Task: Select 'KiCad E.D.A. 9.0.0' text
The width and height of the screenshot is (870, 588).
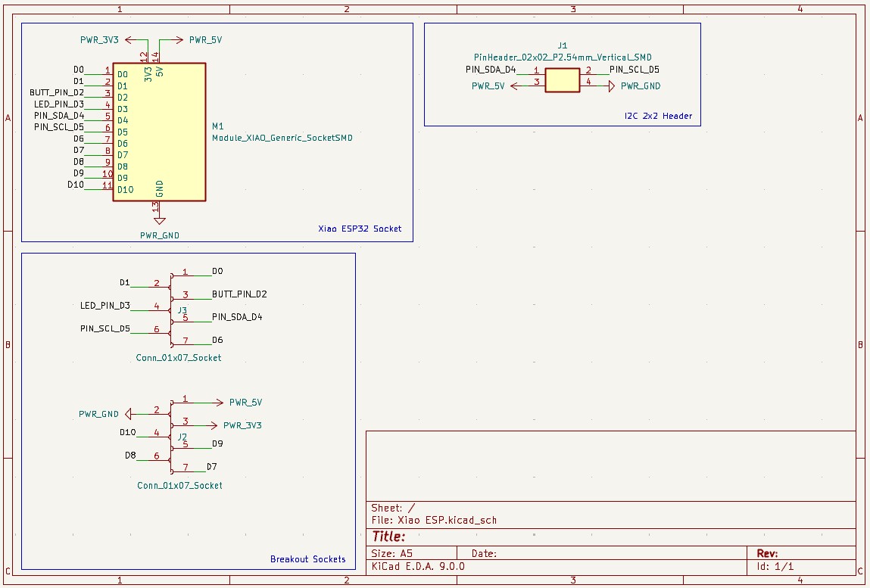Action: click(418, 566)
